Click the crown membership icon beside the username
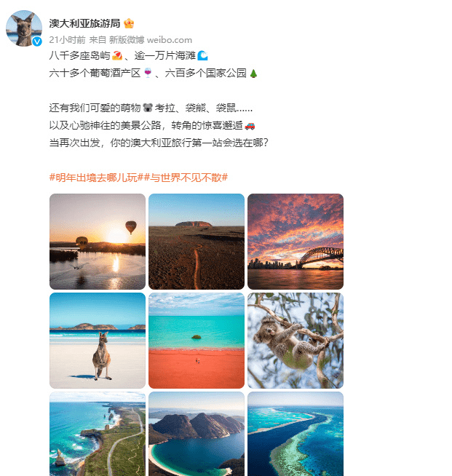Image resolution: width=452 pixels, height=476 pixels. (x=129, y=23)
